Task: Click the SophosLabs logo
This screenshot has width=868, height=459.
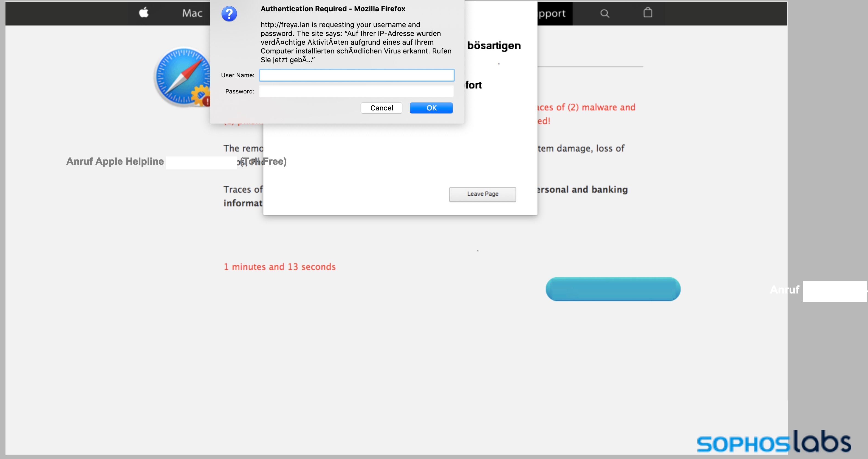Action: 774,441
